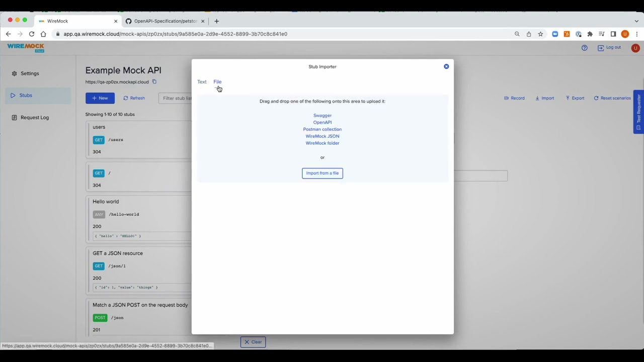The height and width of the screenshot is (362, 644).
Task: Refresh the stub list
Action: [134, 98]
